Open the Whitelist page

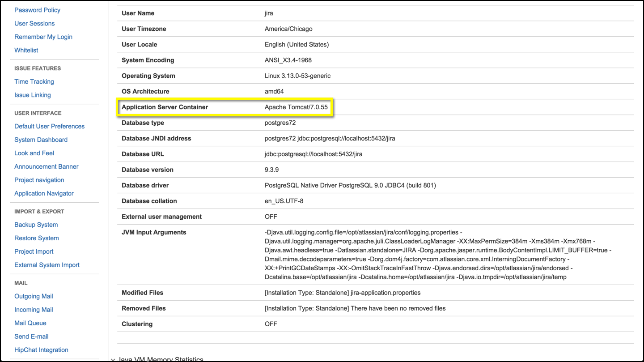[x=26, y=50]
